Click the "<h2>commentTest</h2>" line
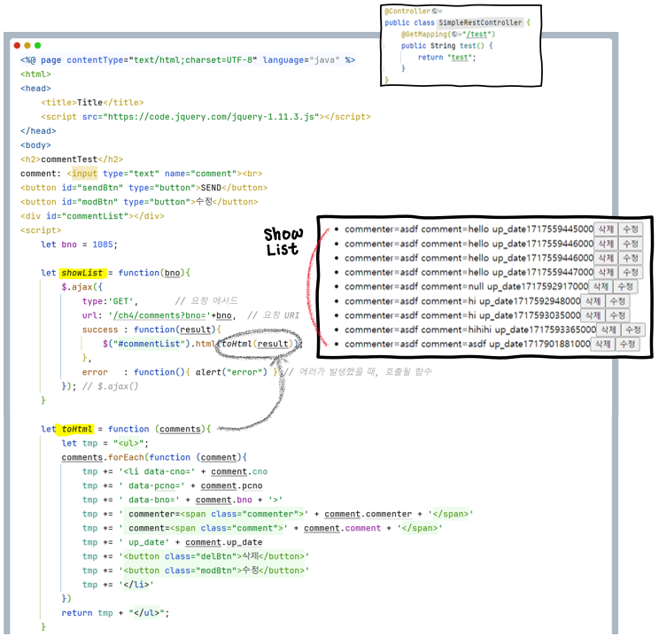 tap(72, 159)
